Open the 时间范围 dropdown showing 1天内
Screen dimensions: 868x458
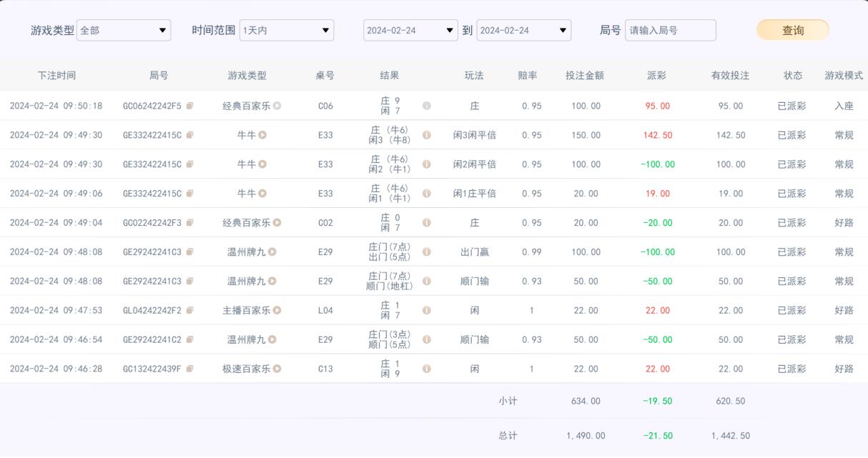[287, 30]
